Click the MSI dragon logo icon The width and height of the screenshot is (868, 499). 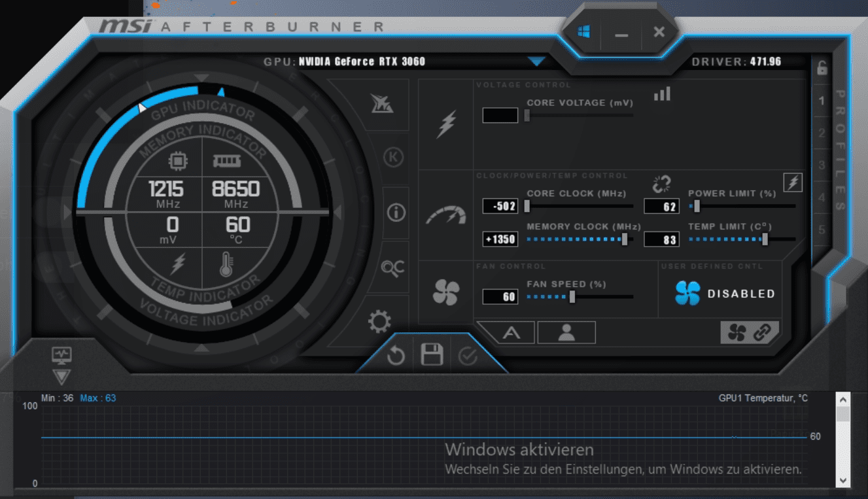coord(383,103)
